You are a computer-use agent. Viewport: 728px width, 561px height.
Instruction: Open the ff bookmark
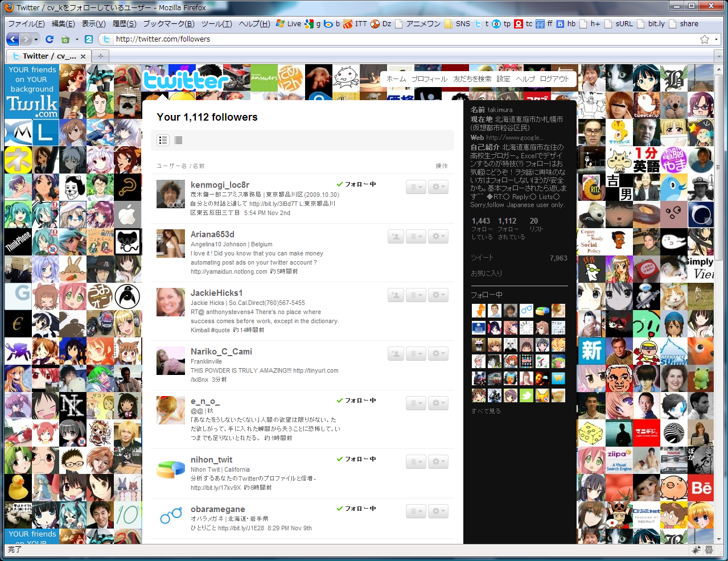[x=544, y=24]
